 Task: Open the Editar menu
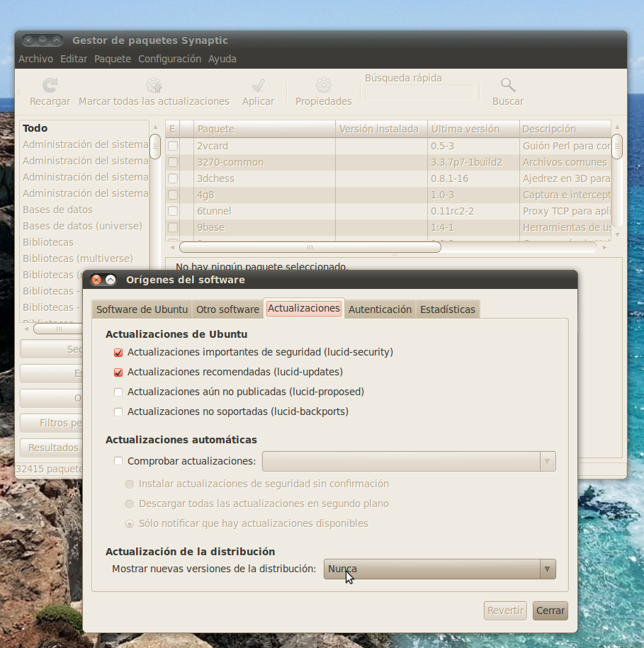[x=74, y=59]
